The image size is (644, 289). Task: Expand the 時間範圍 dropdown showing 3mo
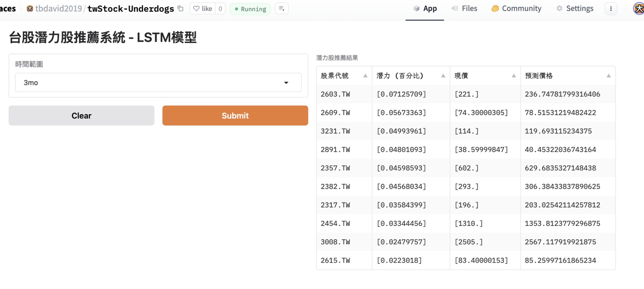pyautogui.click(x=158, y=82)
